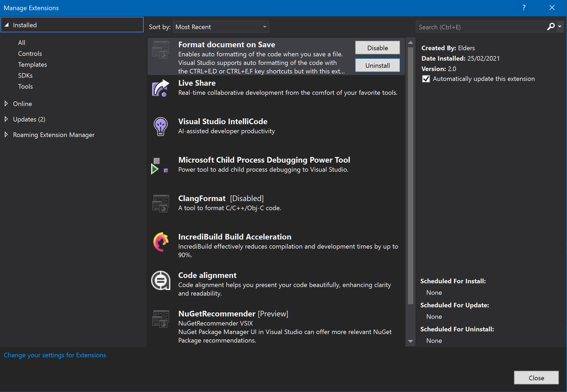The height and width of the screenshot is (392, 567).
Task: Click the Child Process Debugging tool icon
Action: [160, 166]
